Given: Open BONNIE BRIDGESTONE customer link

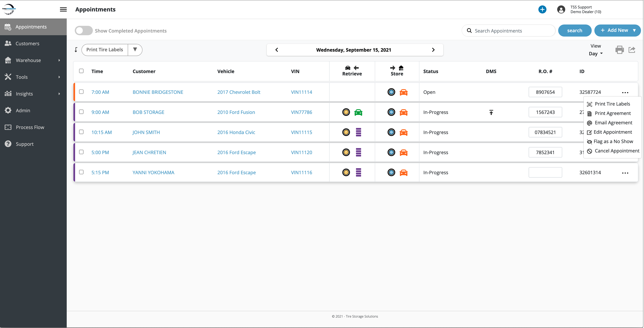Looking at the screenshot, I should [158, 92].
